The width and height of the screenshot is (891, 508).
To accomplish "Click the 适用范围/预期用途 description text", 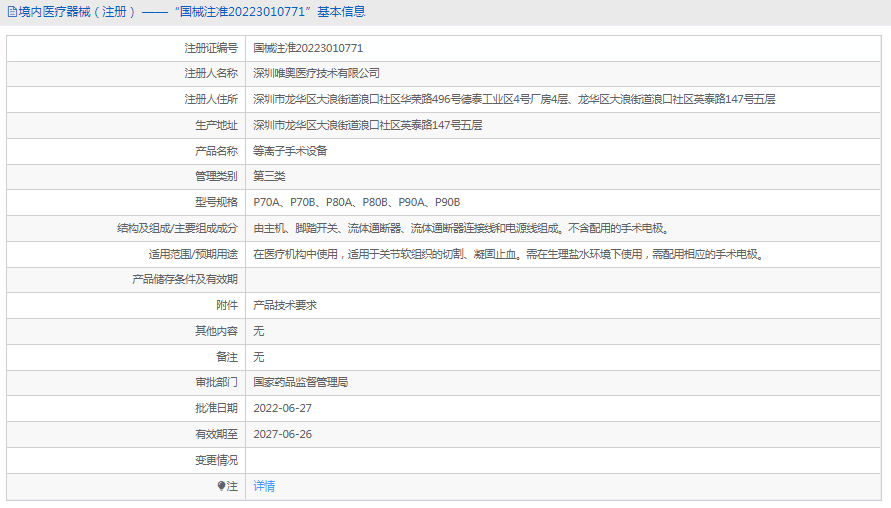I will pyautogui.click(x=508, y=254).
